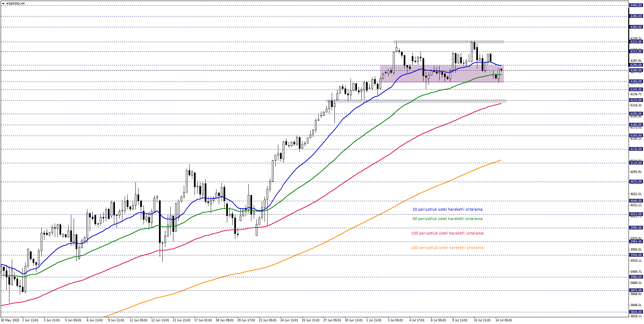Click the 18 Jun 09:01 date label
The image size is (644, 324).
(x=225, y=320)
